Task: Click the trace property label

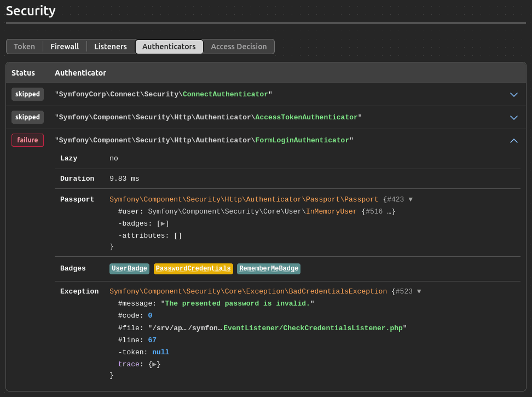Action: click(129, 364)
